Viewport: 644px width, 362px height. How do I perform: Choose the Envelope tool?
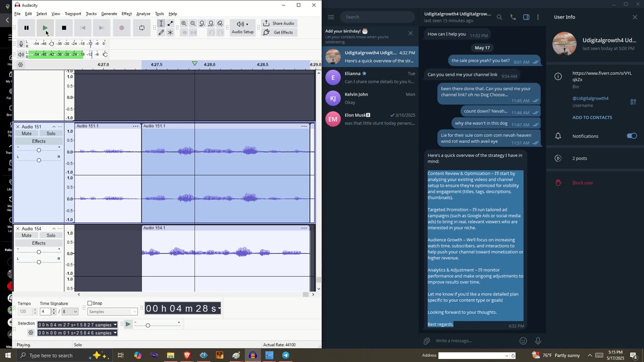[x=170, y=24]
